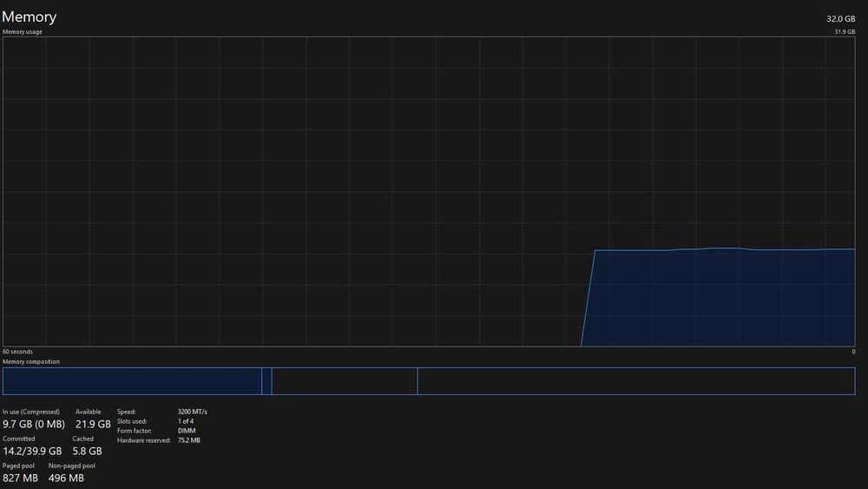This screenshot has height=489, width=868.
Task: Click the Hardware reserved: label
Action: click(x=143, y=440)
